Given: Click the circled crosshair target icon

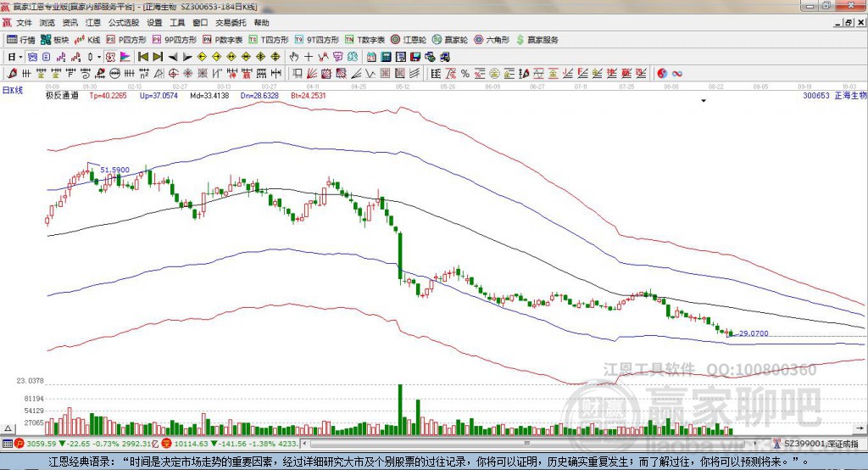Looking at the screenshot, I should coord(173,73).
